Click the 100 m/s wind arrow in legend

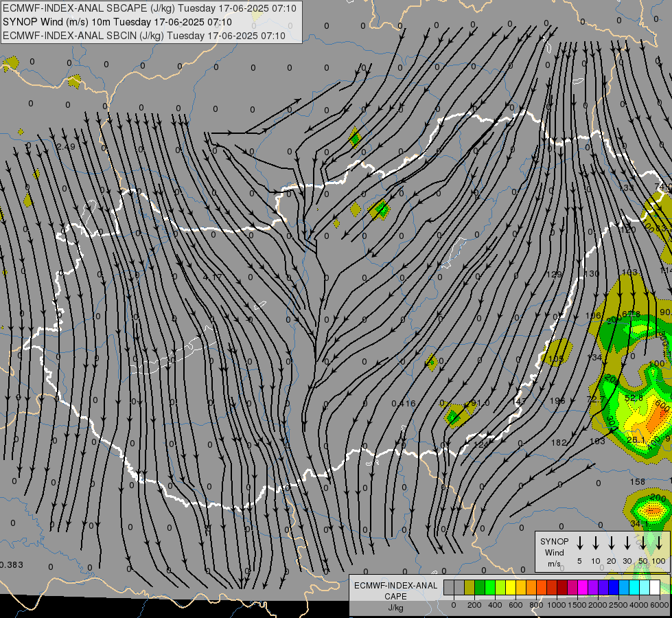point(659,543)
